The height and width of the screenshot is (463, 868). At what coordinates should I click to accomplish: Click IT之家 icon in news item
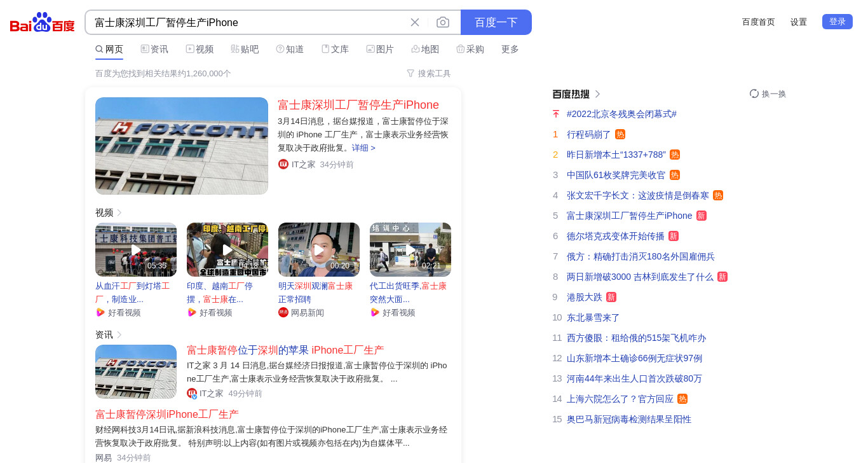[x=192, y=393]
